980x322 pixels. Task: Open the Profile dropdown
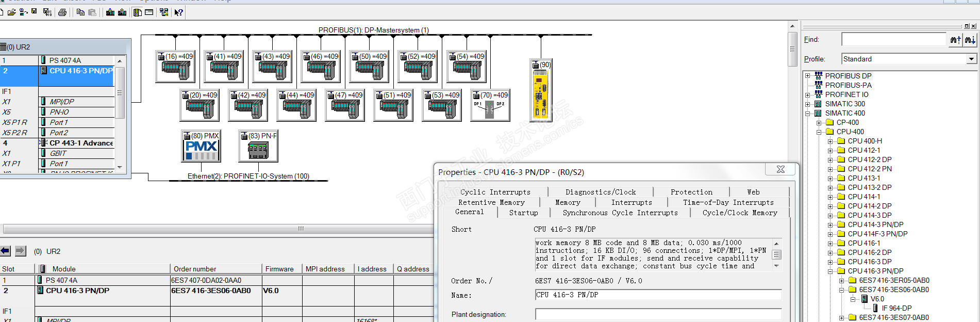click(971, 59)
